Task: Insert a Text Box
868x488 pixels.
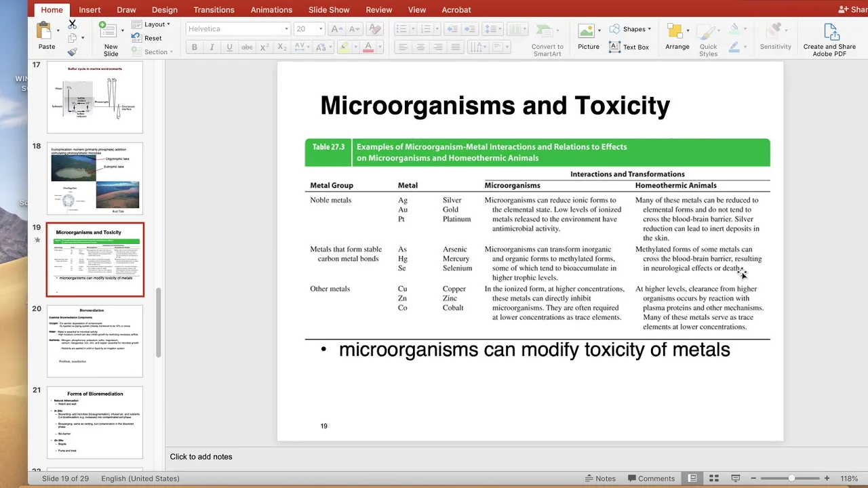Action: [x=629, y=47]
